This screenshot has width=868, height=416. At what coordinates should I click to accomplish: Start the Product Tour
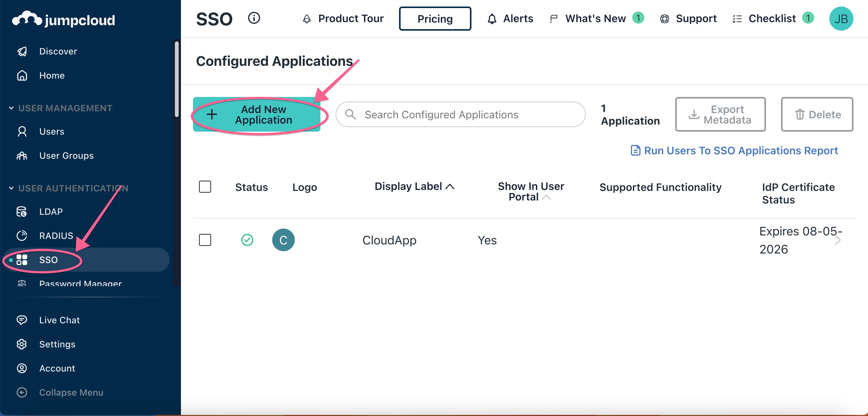point(343,19)
